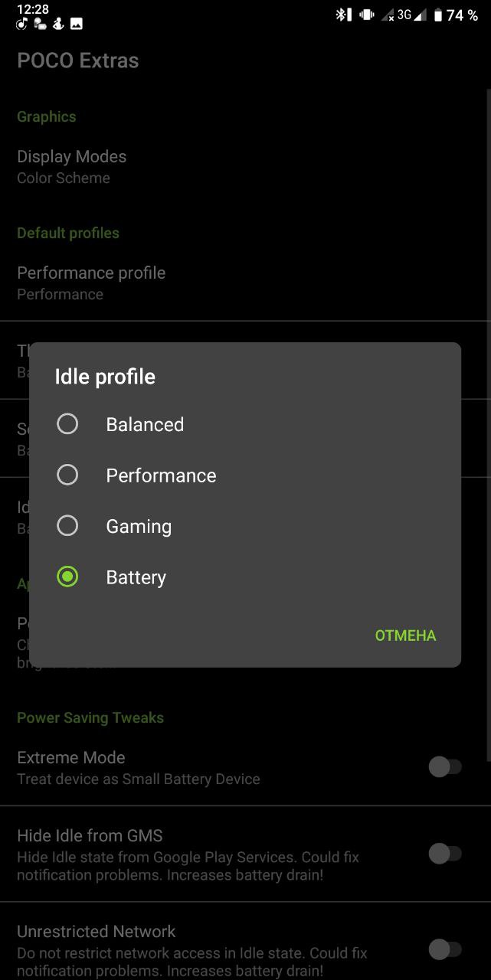Turn on Unrestricted Network switch
This screenshot has height=980, width=491.
coord(445,950)
